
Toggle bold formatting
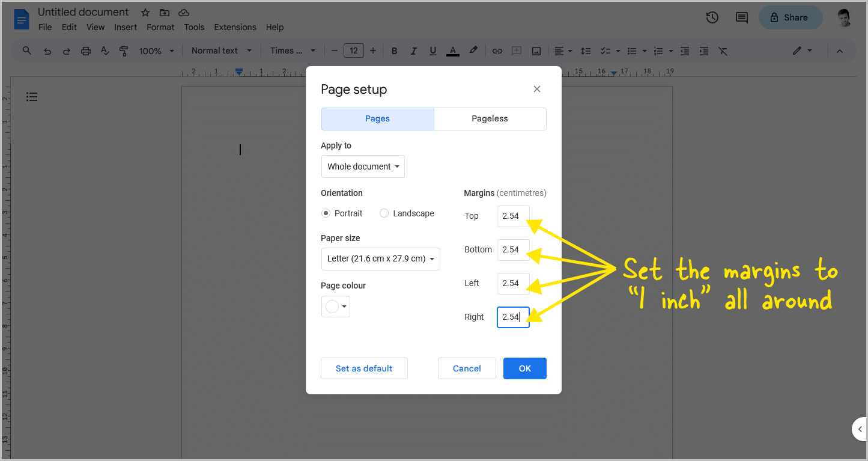click(x=395, y=50)
